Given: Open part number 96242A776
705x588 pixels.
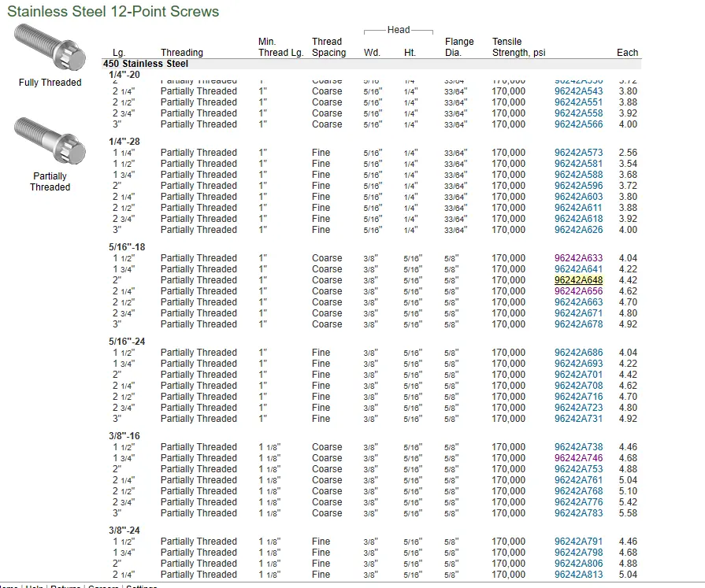Looking at the screenshot, I should click(x=578, y=502).
